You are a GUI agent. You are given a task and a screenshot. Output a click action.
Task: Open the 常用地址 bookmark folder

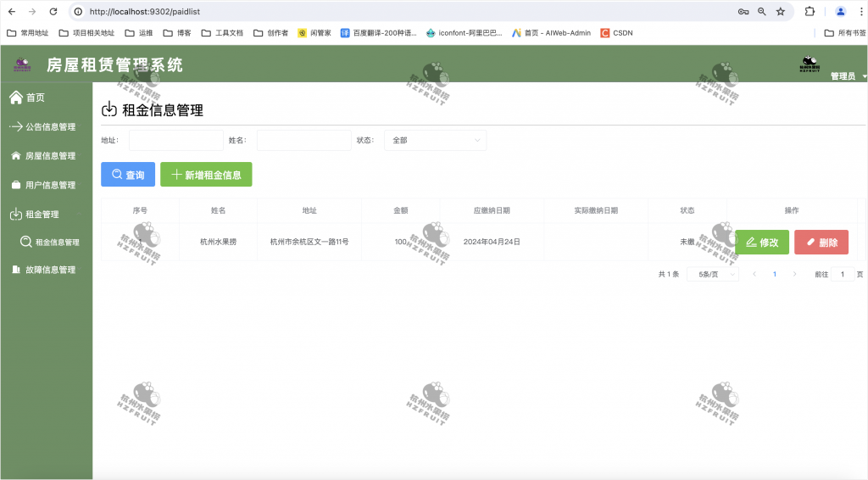28,33
